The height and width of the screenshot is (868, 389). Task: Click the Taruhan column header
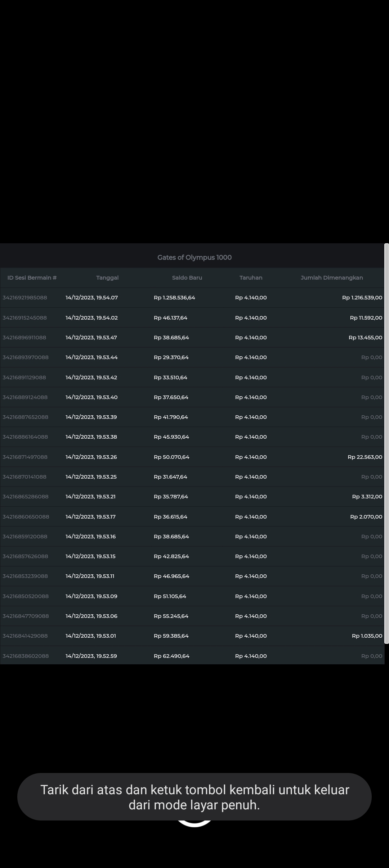point(251,278)
